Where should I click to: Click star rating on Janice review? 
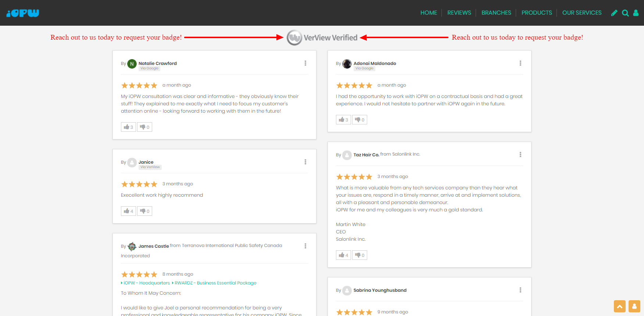pos(139,184)
